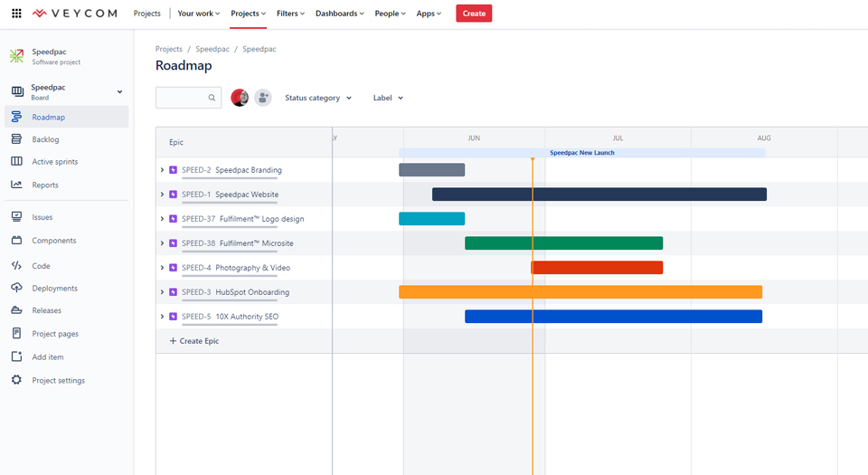Click the SPEED-4 epic type icon
This screenshot has height=475, width=868.
click(173, 268)
